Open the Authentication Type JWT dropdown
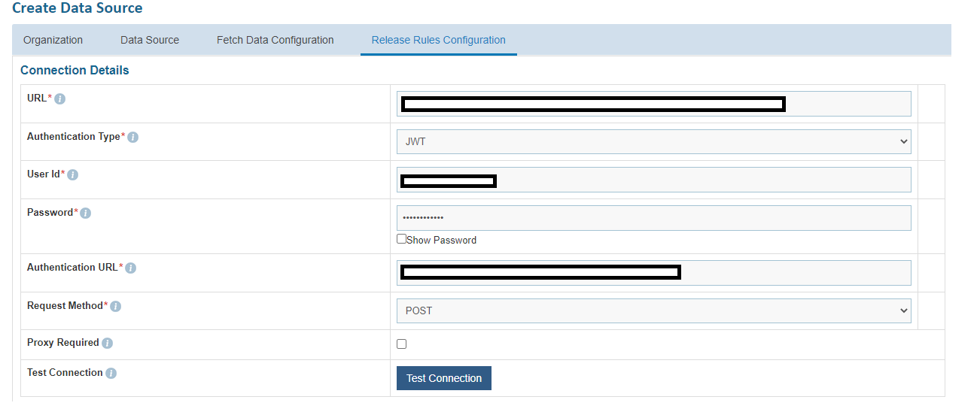 click(x=653, y=141)
